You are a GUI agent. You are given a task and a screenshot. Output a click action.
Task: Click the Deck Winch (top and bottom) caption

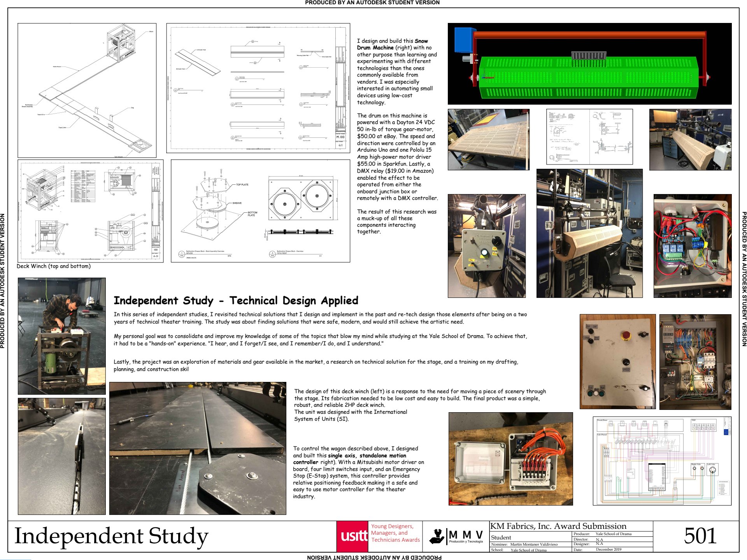tap(54, 266)
